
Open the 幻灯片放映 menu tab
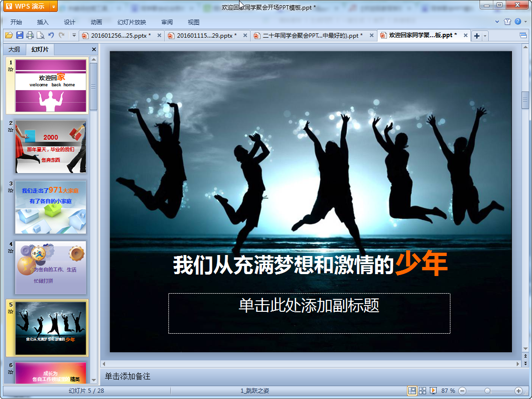[132, 22]
